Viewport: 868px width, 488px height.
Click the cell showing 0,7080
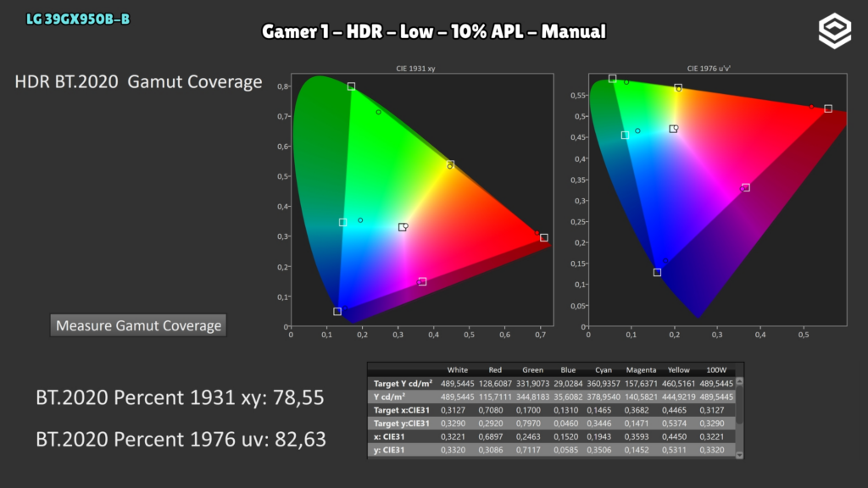click(491, 410)
